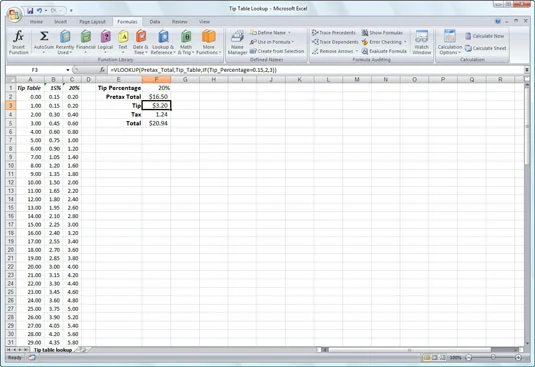Open the Home ribbon tab
Screen dimensions: 535x367
click(36, 21)
